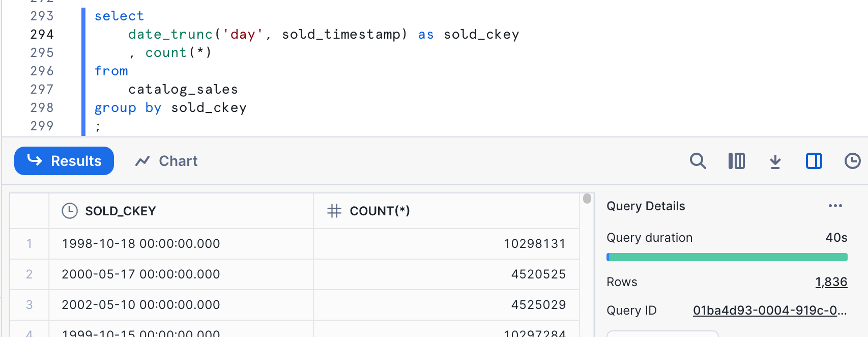Download the query results
Screen dimensions: 868x337
(775, 161)
